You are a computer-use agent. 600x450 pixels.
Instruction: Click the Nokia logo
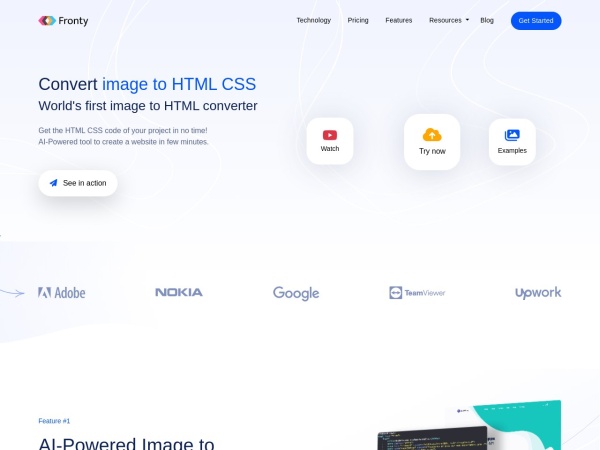pos(179,292)
